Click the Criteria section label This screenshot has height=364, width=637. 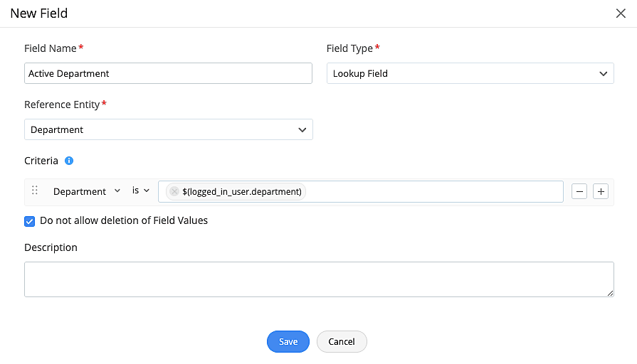click(41, 161)
